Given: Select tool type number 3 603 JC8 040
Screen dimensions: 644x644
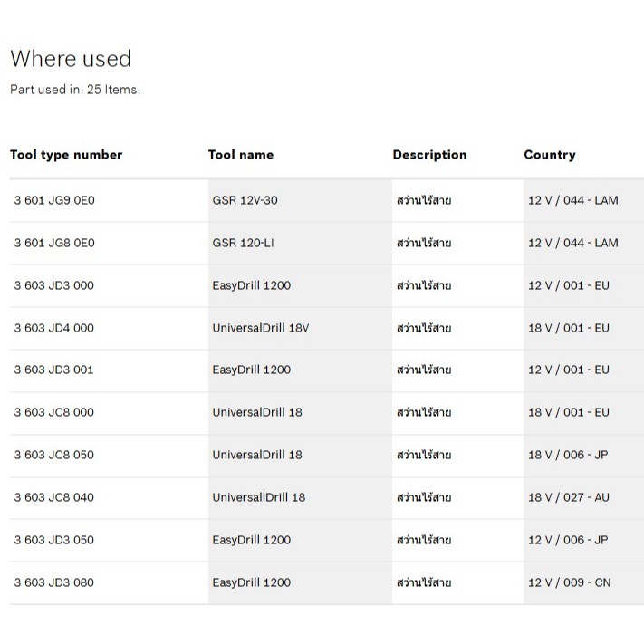Looking at the screenshot, I should click(x=54, y=497).
